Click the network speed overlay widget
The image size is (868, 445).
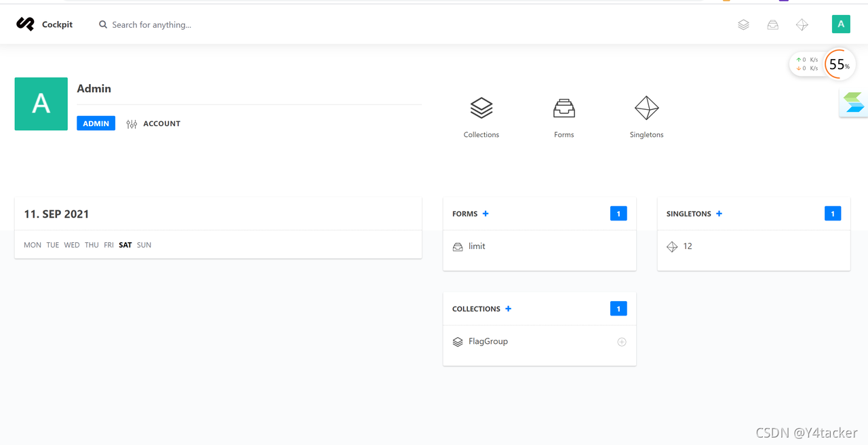[807, 64]
